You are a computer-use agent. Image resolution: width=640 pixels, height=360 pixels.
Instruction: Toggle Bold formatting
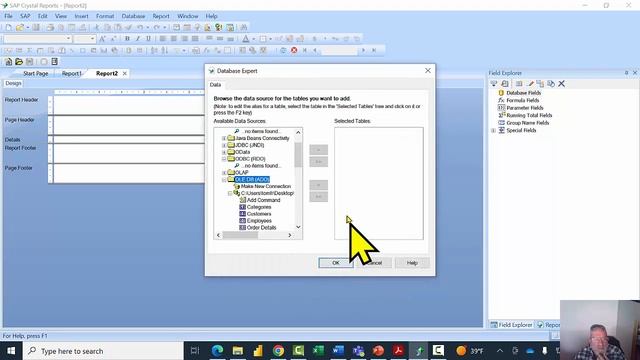pyautogui.click(x=127, y=39)
